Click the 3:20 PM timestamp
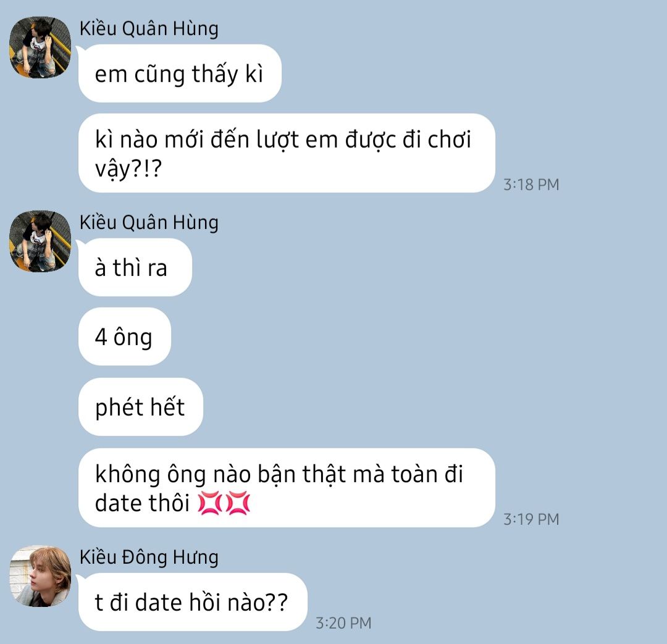 pos(343,623)
